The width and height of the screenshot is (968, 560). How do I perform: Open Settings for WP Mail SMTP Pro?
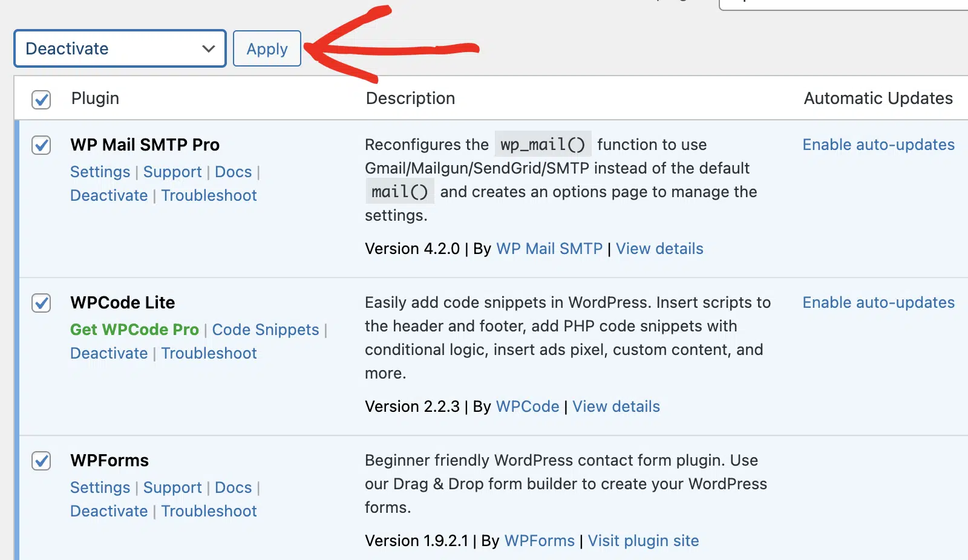click(x=100, y=172)
